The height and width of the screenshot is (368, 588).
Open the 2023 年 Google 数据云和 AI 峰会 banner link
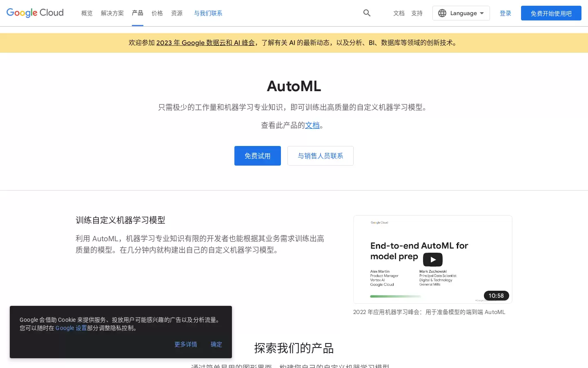[x=205, y=43]
